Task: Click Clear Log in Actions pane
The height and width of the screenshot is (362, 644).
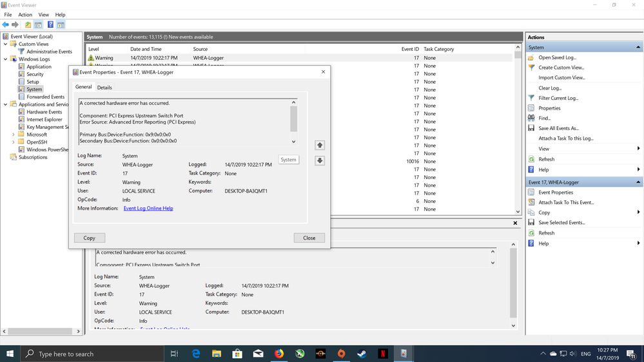Action: tap(550, 88)
